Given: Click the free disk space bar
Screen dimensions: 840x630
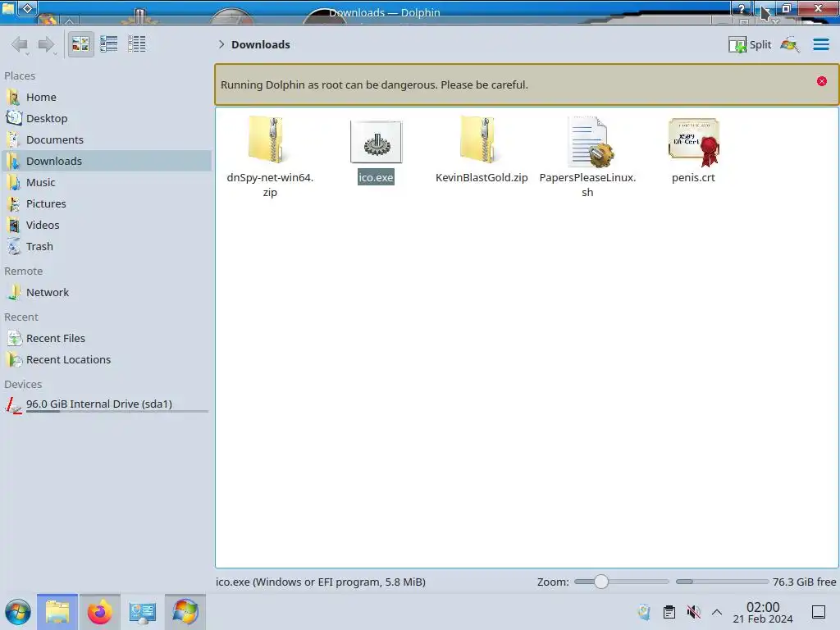Looking at the screenshot, I should (x=722, y=582).
